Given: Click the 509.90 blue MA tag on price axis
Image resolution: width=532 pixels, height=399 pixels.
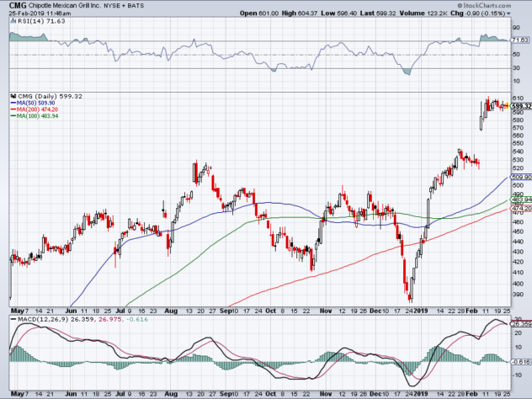Looking at the screenshot, I should 522,177.
